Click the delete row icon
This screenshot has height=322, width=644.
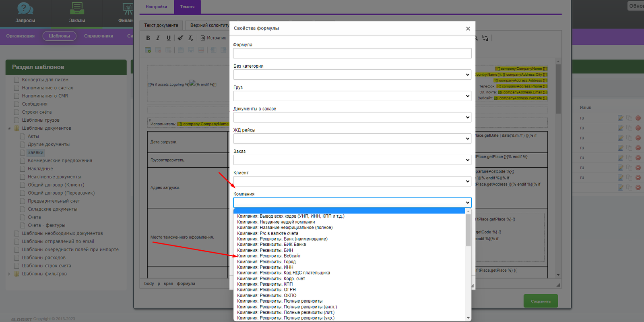pos(201,50)
